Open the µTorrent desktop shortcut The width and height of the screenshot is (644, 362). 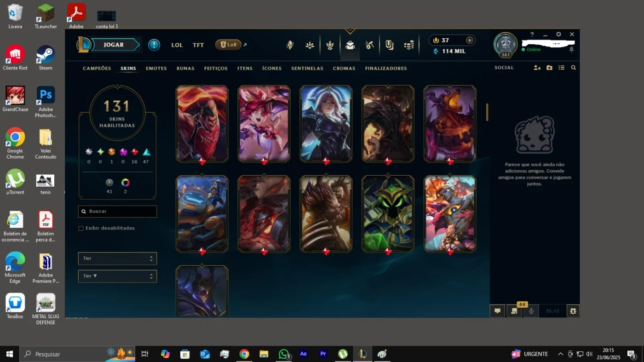click(15, 182)
